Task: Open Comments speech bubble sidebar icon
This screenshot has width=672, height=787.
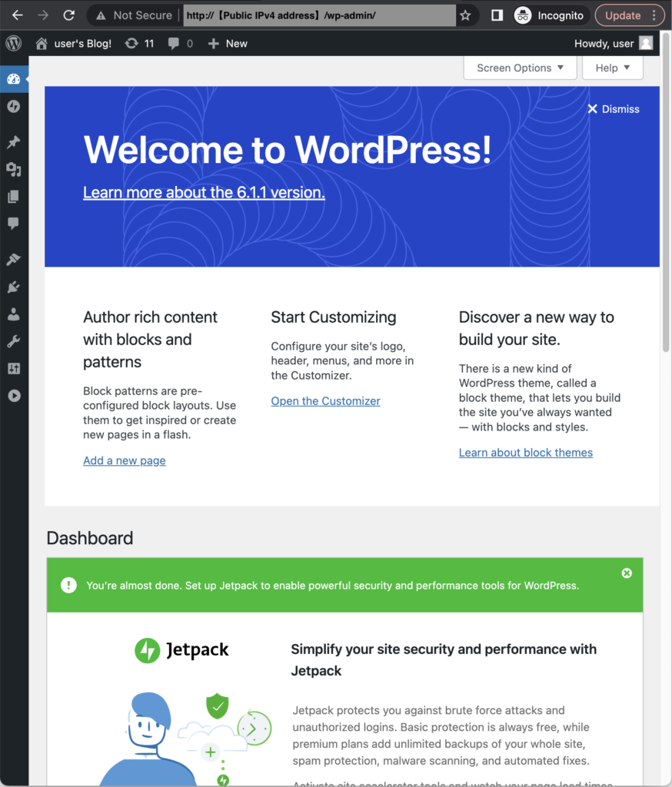Action: click(x=14, y=224)
